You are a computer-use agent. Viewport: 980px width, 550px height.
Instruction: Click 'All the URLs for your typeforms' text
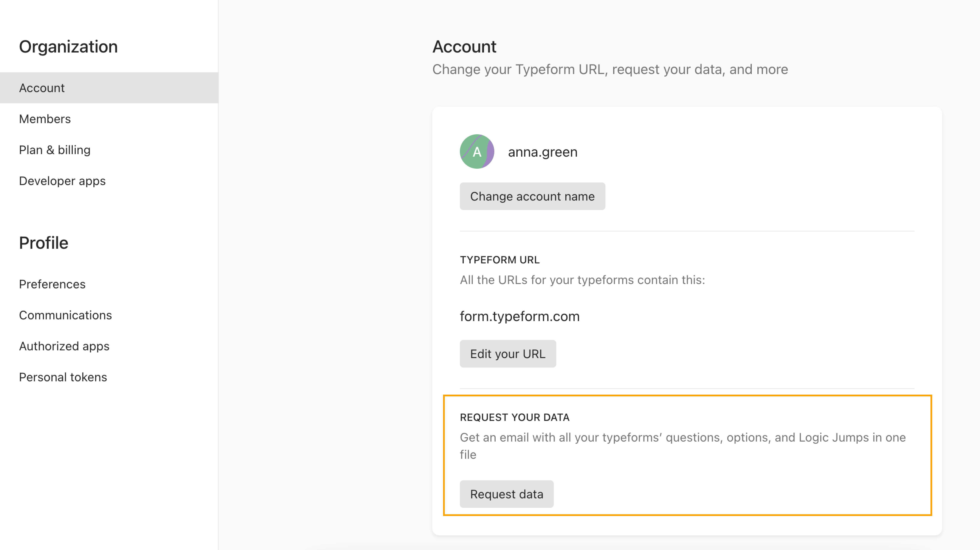tap(582, 280)
